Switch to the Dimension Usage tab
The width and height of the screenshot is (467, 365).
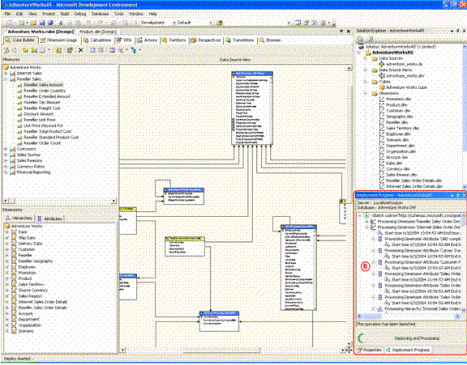coord(59,40)
